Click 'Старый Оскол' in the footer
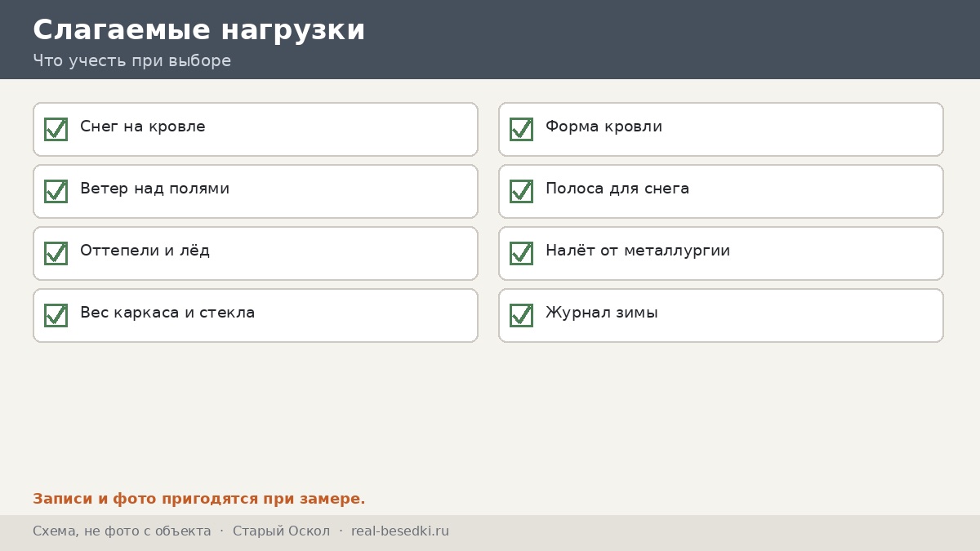Image resolution: width=980 pixels, height=551 pixels. point(281,531)
